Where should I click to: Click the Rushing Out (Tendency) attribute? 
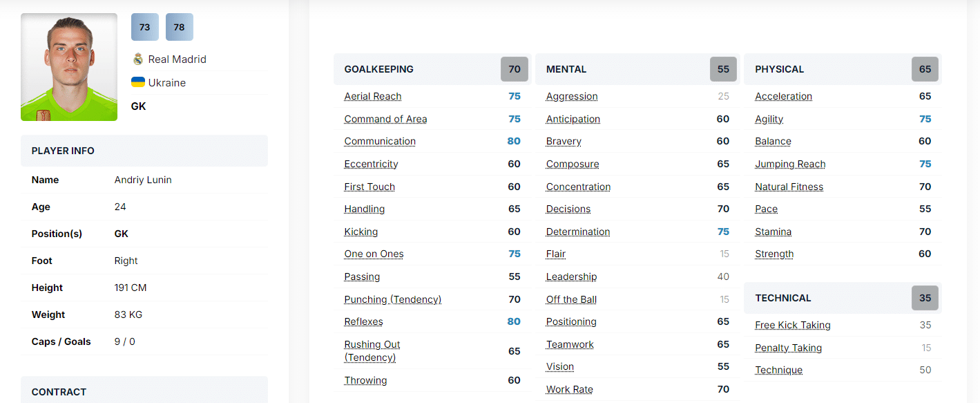pos(372,350)
